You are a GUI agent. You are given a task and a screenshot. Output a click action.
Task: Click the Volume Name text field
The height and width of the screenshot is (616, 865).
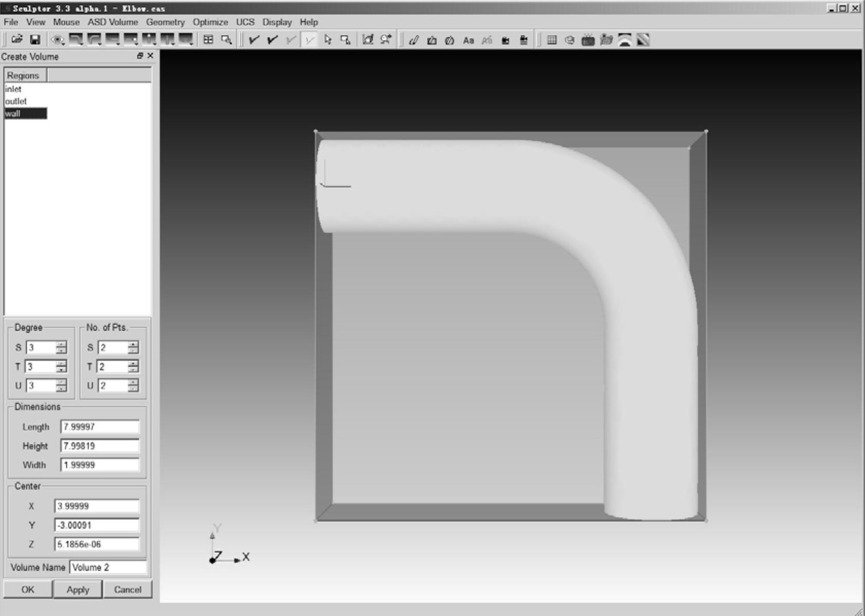[108, 567]
